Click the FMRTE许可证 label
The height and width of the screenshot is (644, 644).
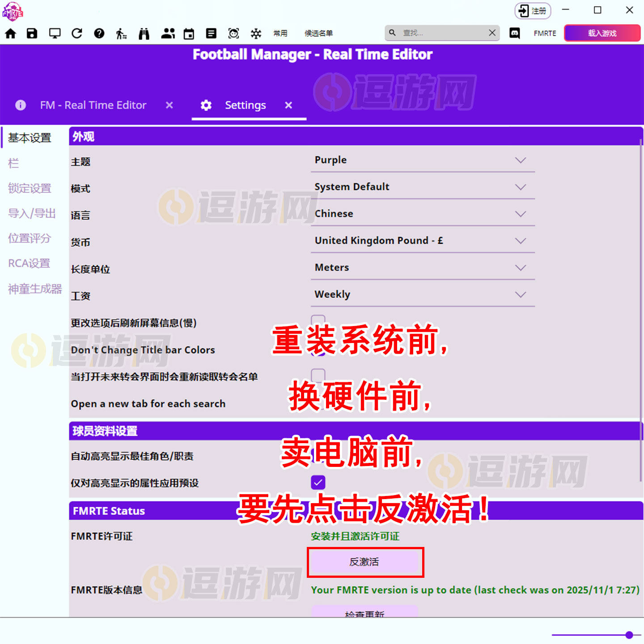coord(102,536)
